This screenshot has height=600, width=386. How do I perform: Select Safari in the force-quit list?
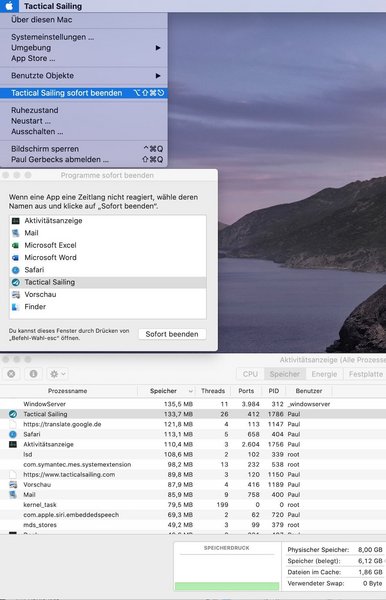[107, 270]
